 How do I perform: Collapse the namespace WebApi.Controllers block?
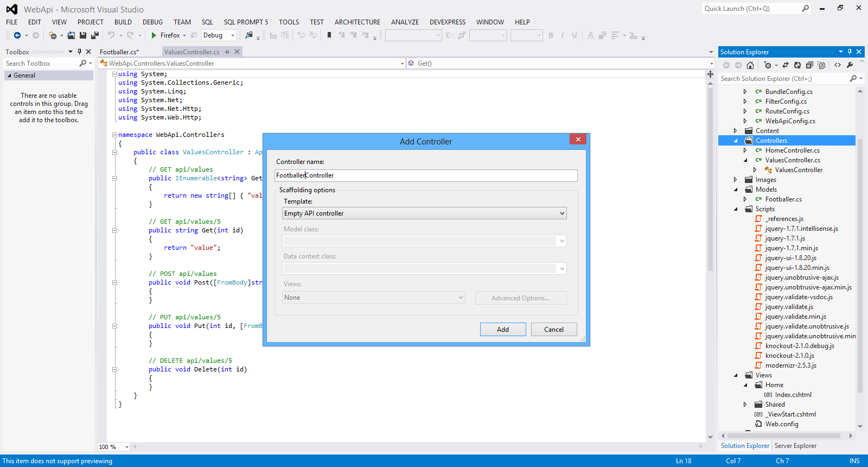(x=114, y=135)
